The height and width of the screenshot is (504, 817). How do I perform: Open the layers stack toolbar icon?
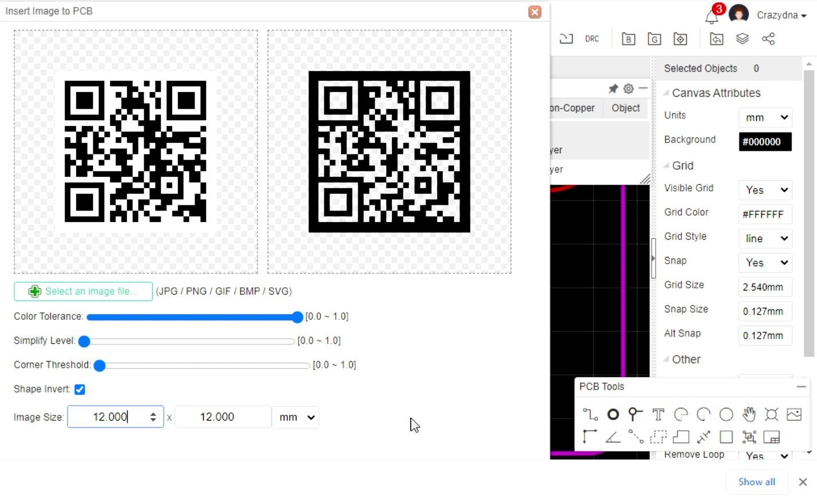(x=742, y=38)
